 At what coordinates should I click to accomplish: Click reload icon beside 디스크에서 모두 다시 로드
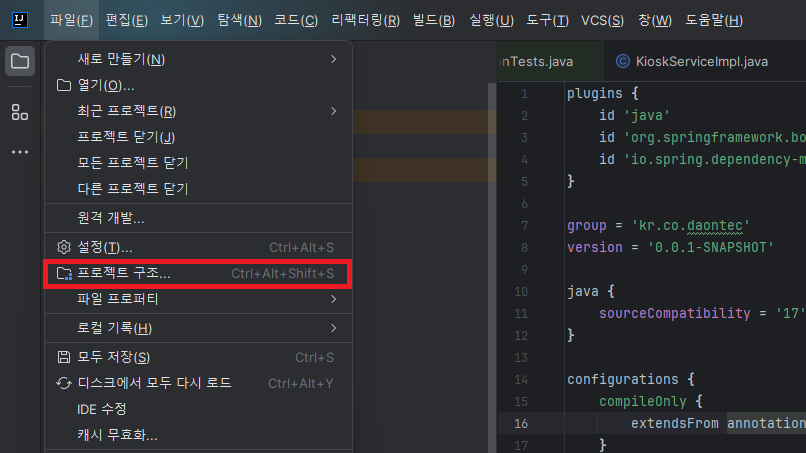[64, 384]
